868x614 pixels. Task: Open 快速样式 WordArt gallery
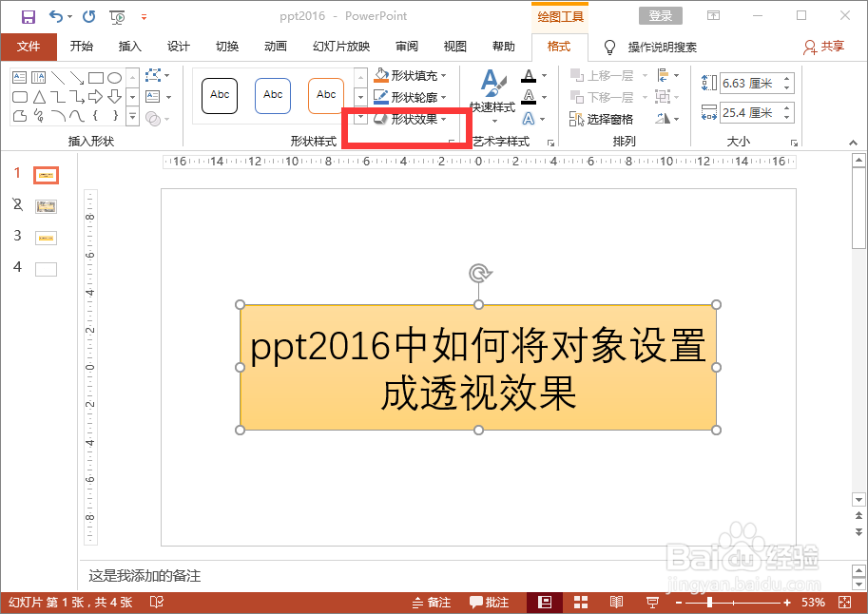(492, 95)
